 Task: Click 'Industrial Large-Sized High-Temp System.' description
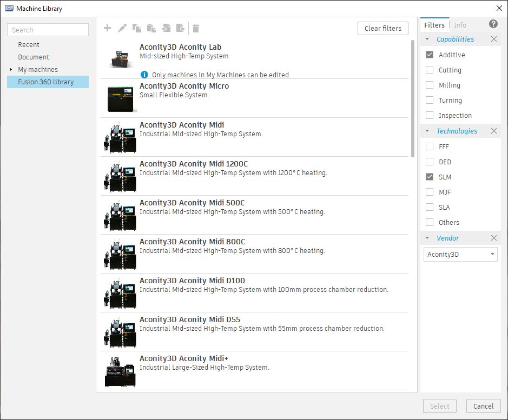[204, 367]
